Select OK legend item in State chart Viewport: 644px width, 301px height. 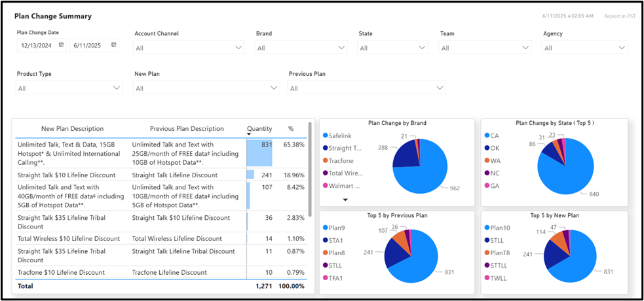coord(491,148)
